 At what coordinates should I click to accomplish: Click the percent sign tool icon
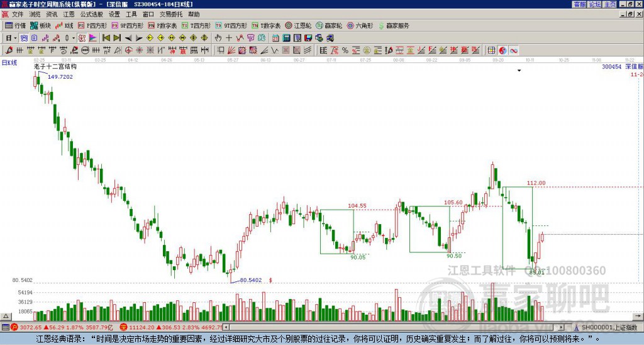click(345, 50)
